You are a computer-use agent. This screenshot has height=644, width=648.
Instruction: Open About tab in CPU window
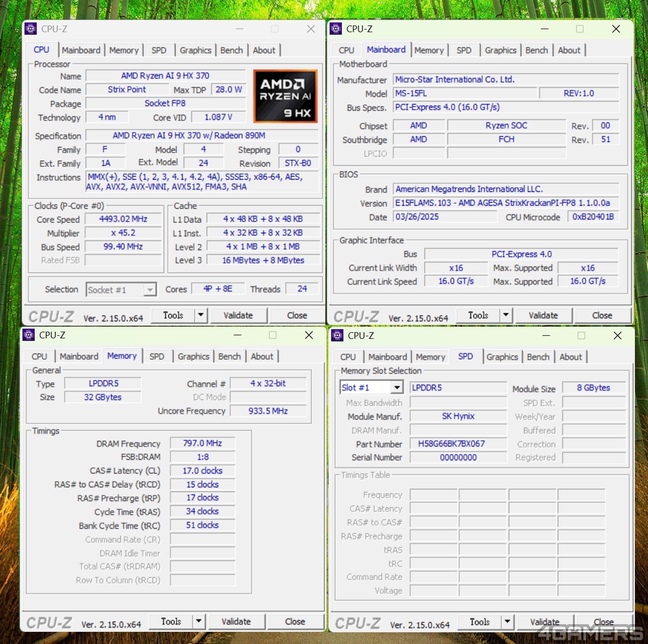click(264, 50)
